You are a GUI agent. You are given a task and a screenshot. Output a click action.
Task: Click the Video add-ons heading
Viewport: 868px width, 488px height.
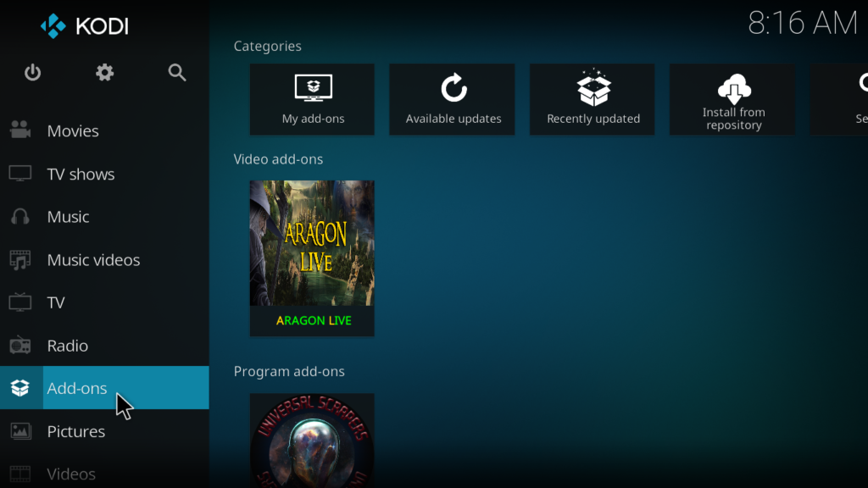click(x=278, y=159)
